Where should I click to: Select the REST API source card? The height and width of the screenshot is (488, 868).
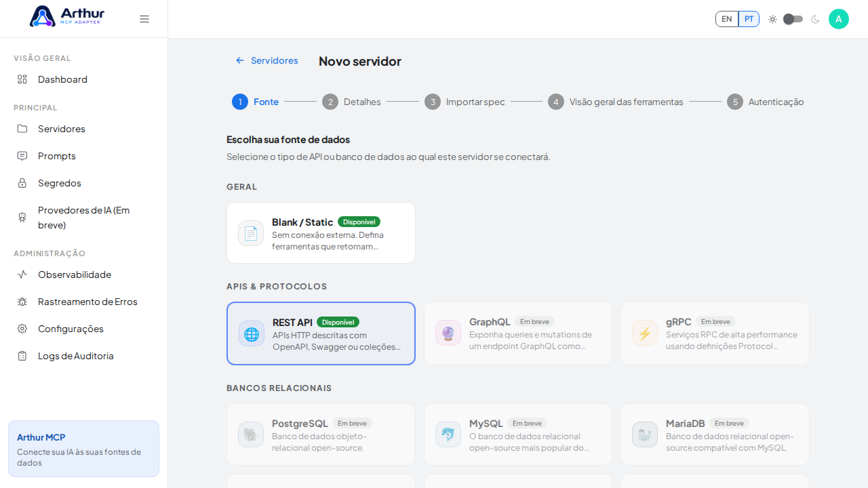pyautogui.click(x=321, y=333)
